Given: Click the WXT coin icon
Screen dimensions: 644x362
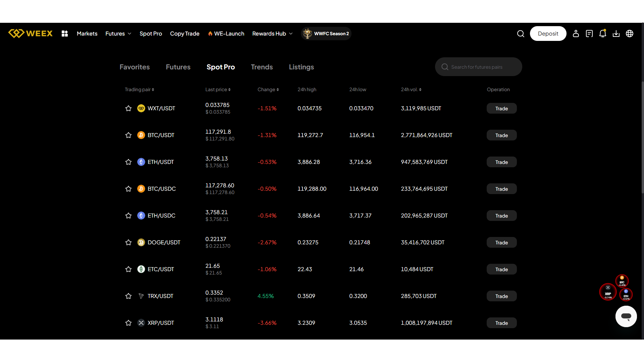Looking at the screenshot, I should pyautogui.click(x=141, y=108).
